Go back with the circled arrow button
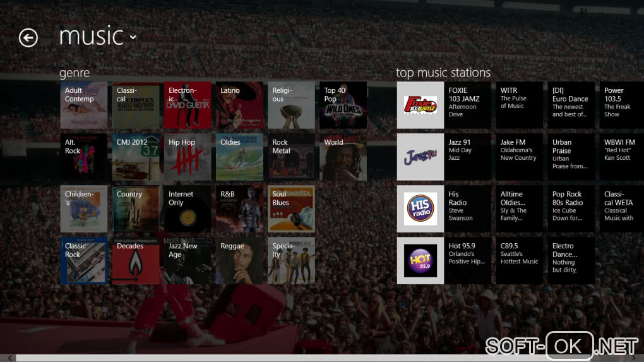The width and height of the screenshot is (644, 362). [28, 38]
